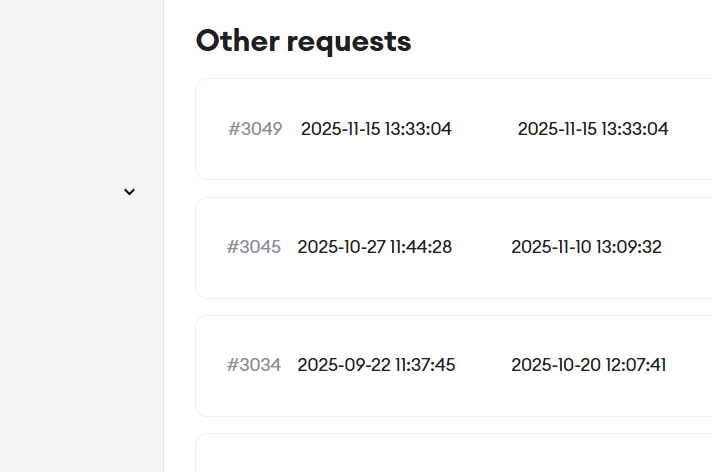Open request #3045
The width and height of the screenshot is (712, 472).
point(254,247)
